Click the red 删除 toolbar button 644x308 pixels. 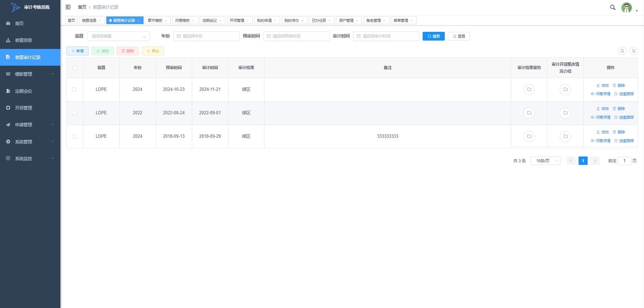click(128, 51)
